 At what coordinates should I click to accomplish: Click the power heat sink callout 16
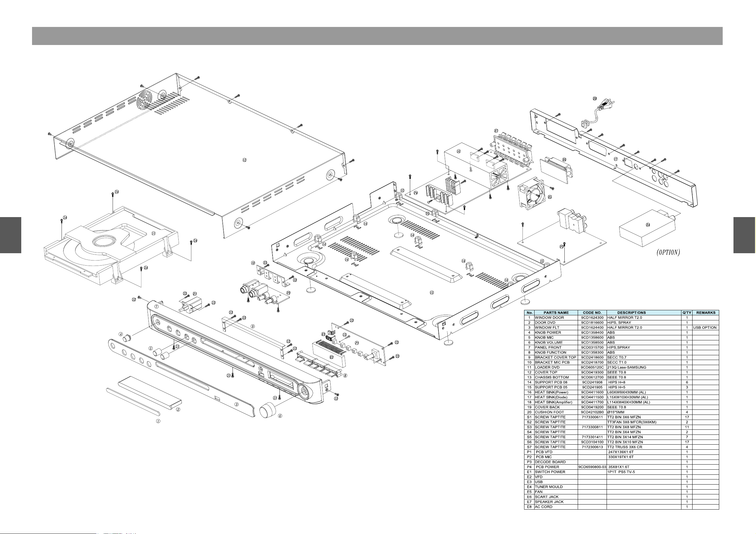pyautogui.click(x=458, y=151)
